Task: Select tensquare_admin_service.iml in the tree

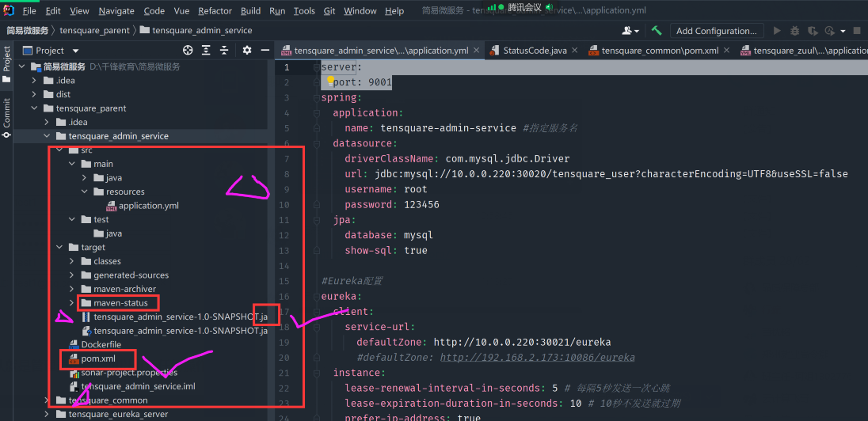Action: (x=138, y=386)
